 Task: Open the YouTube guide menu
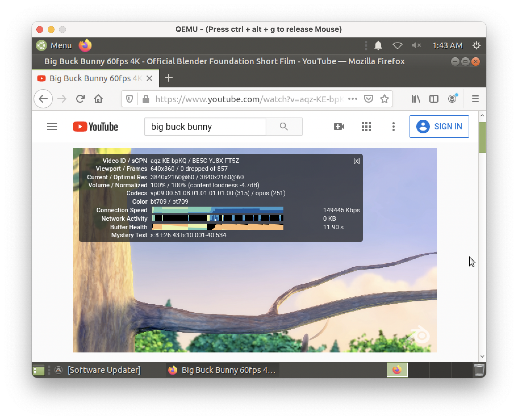(x=52, y=127)
